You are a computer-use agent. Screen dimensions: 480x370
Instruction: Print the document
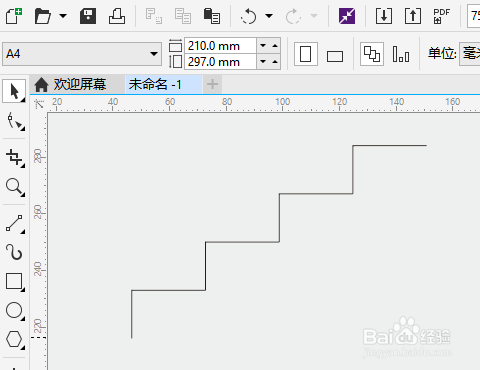pos(117,16)
